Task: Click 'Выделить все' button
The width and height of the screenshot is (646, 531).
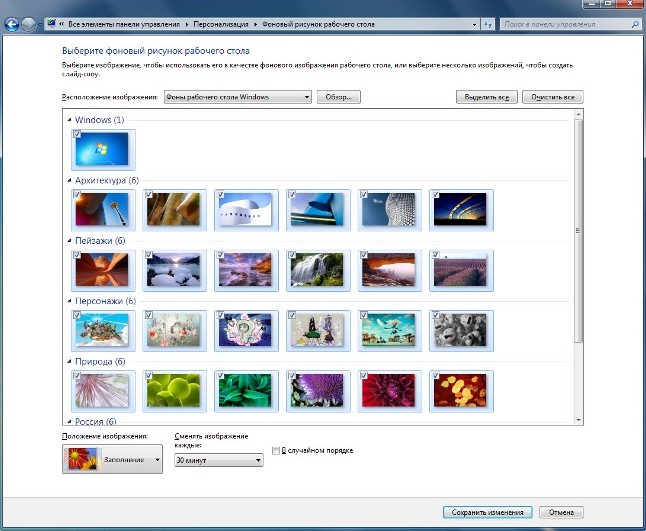Action: tap(487, 97)
